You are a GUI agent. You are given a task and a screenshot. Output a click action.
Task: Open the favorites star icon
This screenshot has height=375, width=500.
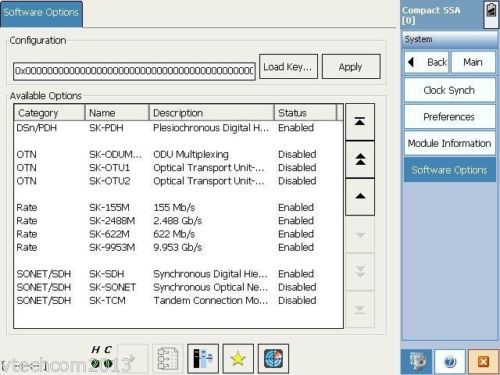(238, 359)
